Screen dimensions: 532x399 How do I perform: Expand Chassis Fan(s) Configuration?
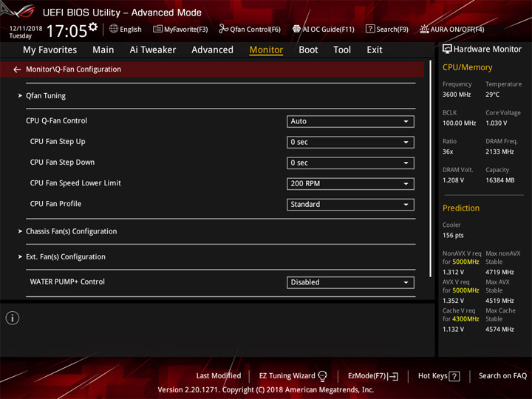point(71,231)
